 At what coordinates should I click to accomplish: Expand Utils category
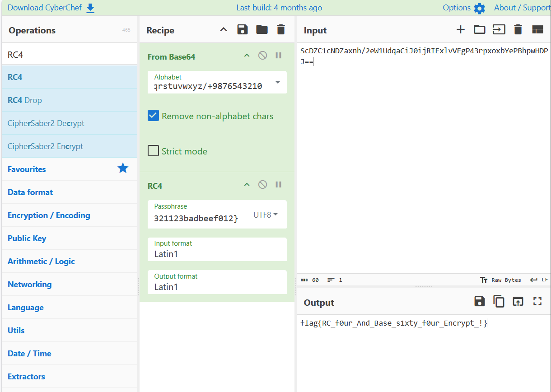click(70, 330)
